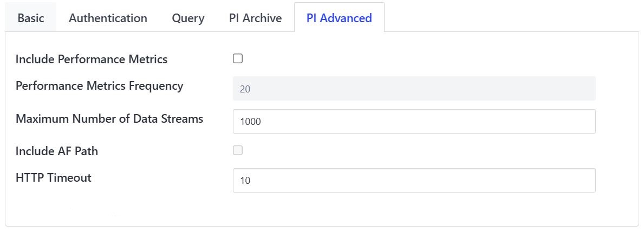Click the 'Performance Metrics Frequency' label text
Viewport: 644px width, 232px height.
click(x=99, y=86)
